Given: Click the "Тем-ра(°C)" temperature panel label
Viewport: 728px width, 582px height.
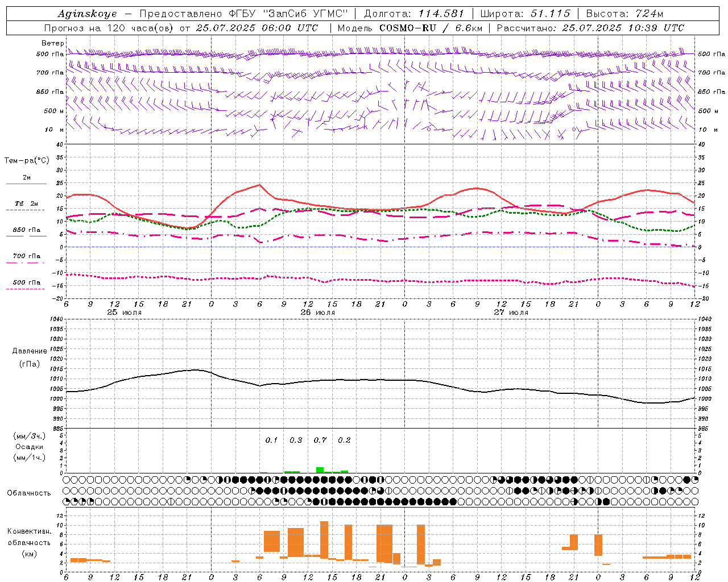Looking at the screenshot, I should tap(27, 161).
